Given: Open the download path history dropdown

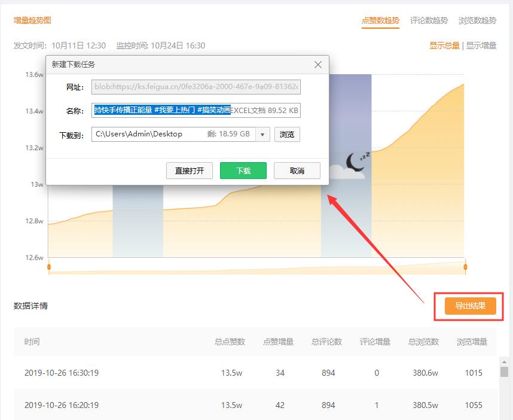Looking at the screenshot, I should pyautogui.click(x=262, y=134).
